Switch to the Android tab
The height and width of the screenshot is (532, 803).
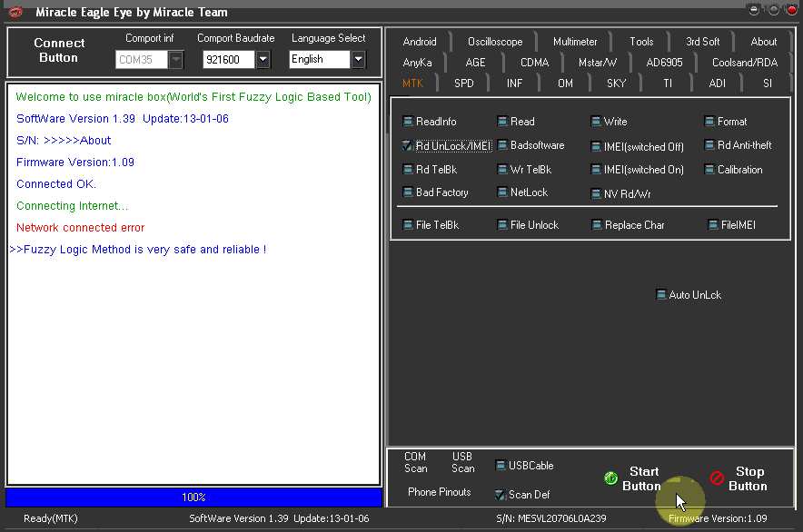coord(420,42)
